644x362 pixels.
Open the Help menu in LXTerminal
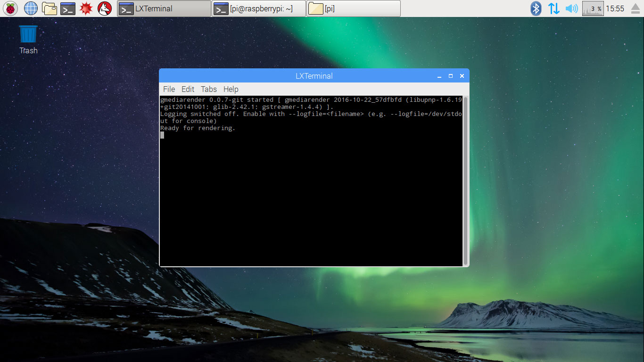point(231,89)
